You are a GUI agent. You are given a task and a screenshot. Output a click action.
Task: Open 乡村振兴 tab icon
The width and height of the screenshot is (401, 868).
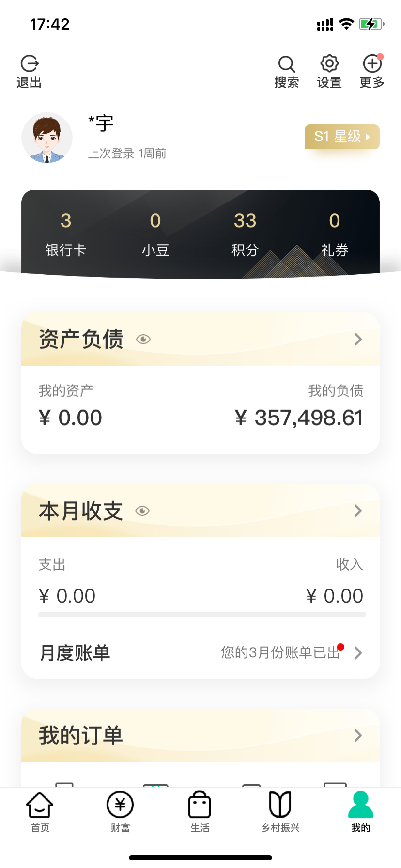click(x=280, y=805)
